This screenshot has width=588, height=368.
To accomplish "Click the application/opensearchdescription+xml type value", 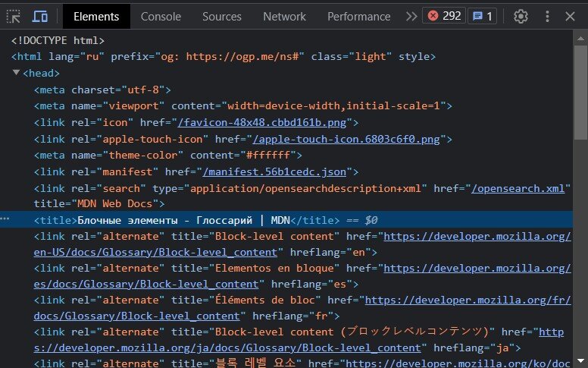I will tap(305, 188).
